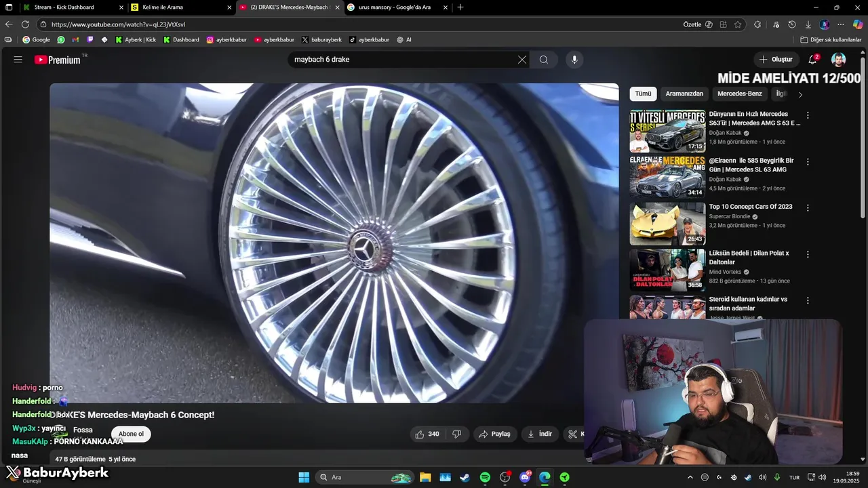Open Edge tab actions menu icon
This screenshot has width=868, height=488.
[9, 7]
